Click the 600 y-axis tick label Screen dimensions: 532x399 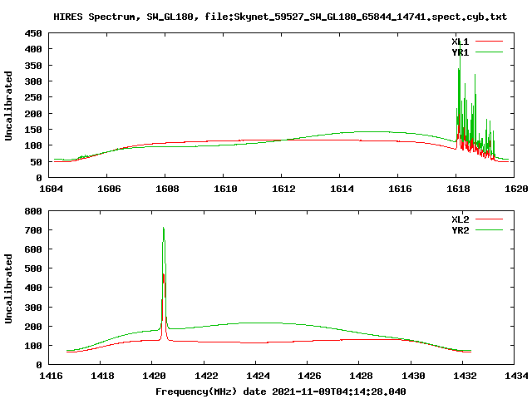(33, 249)
